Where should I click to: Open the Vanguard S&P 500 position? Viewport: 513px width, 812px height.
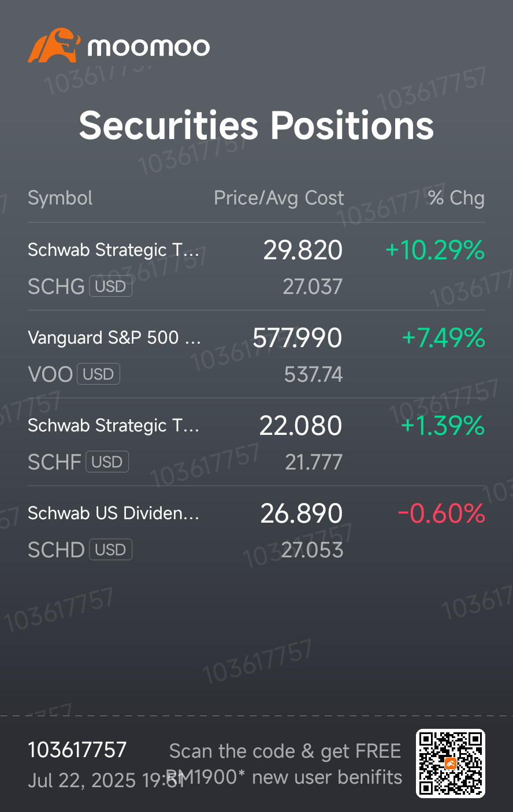256,355
